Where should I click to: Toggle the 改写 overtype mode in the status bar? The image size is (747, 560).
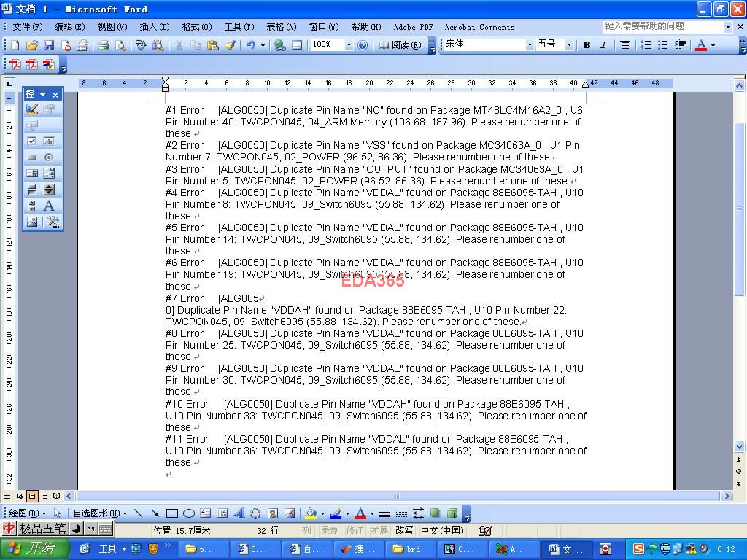(404, 531)
